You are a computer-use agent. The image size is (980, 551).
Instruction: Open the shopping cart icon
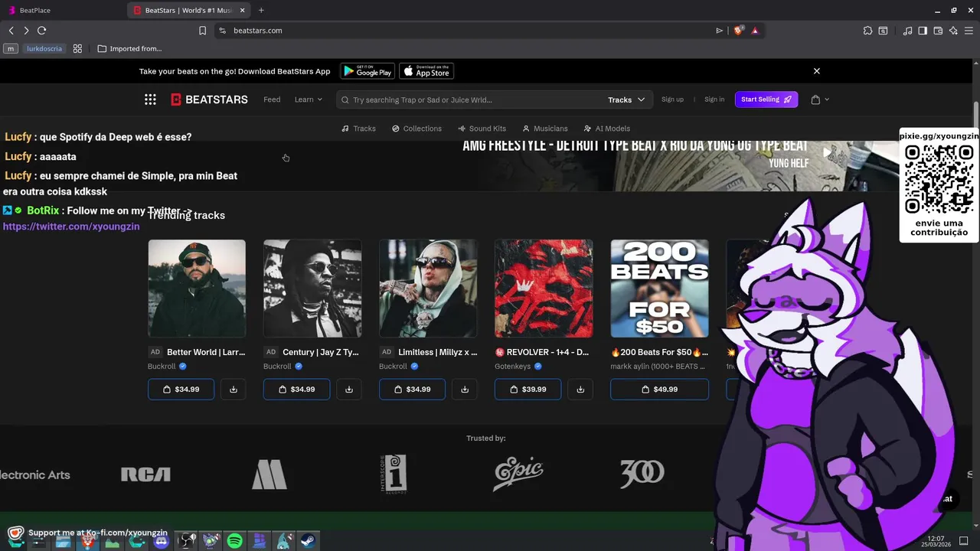(815, 99)
